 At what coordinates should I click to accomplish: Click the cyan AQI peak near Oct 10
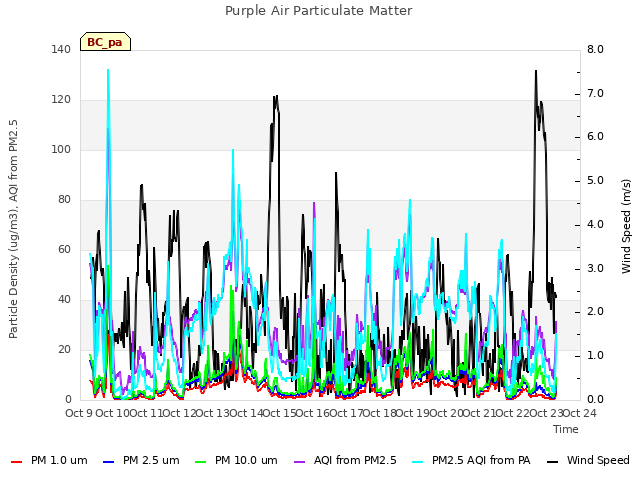click(108, 71)
